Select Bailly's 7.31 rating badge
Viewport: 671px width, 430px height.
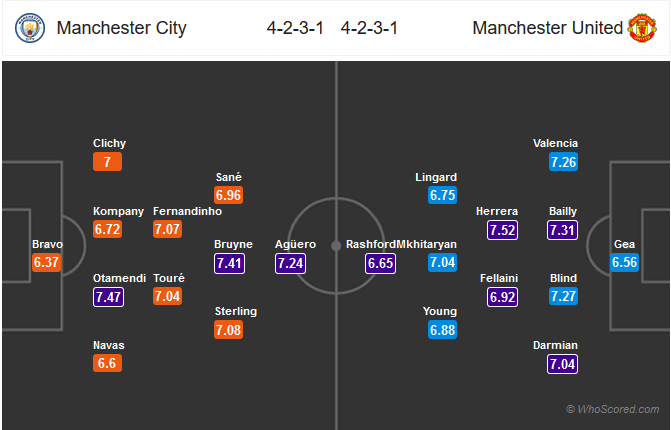pos(563,230)
